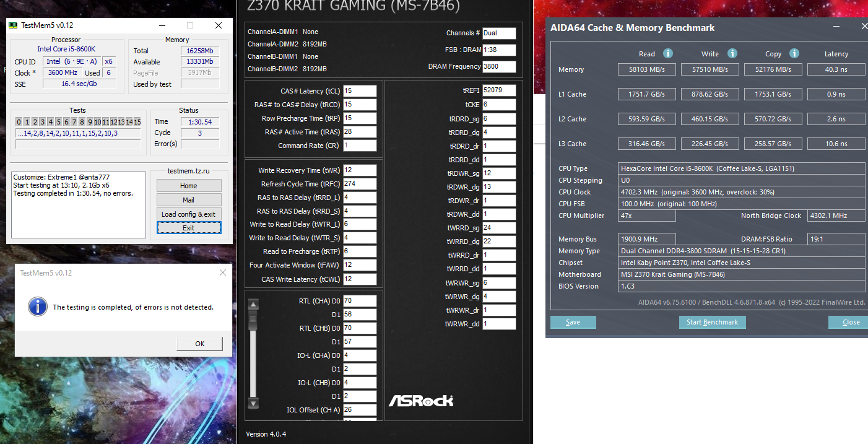Click the Memory Type value field
This screenshot has width=868, height=444.
742,251
